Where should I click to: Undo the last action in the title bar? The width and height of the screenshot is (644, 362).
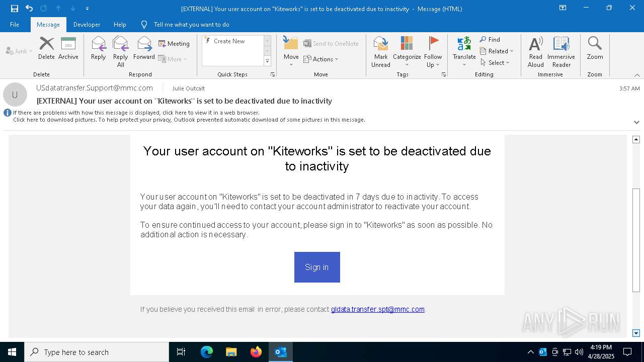29,9
